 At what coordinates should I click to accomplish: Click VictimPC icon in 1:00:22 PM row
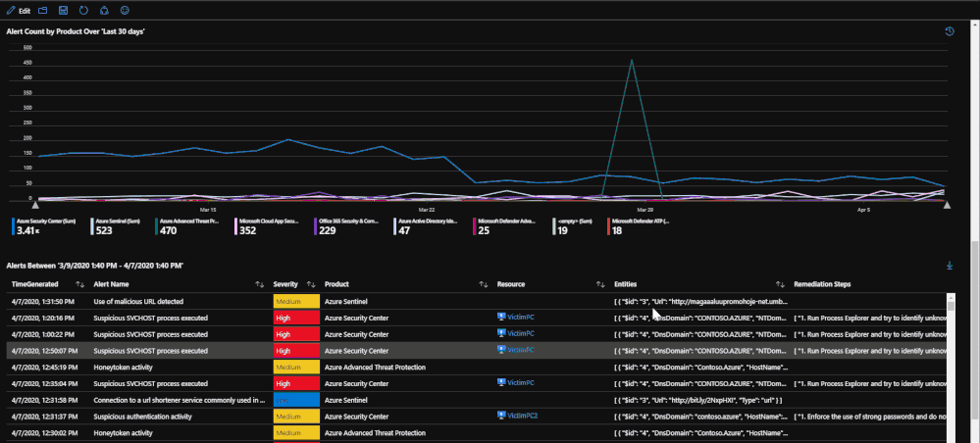point(501,333)
